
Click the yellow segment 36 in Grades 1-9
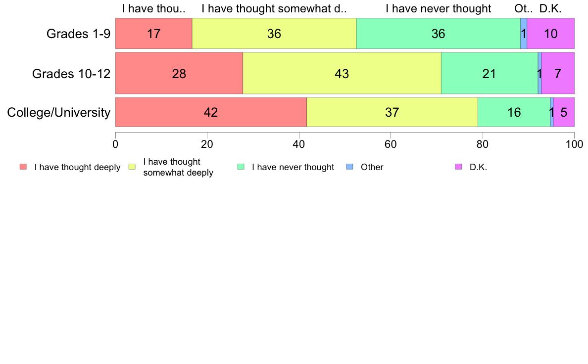(274, 33)
